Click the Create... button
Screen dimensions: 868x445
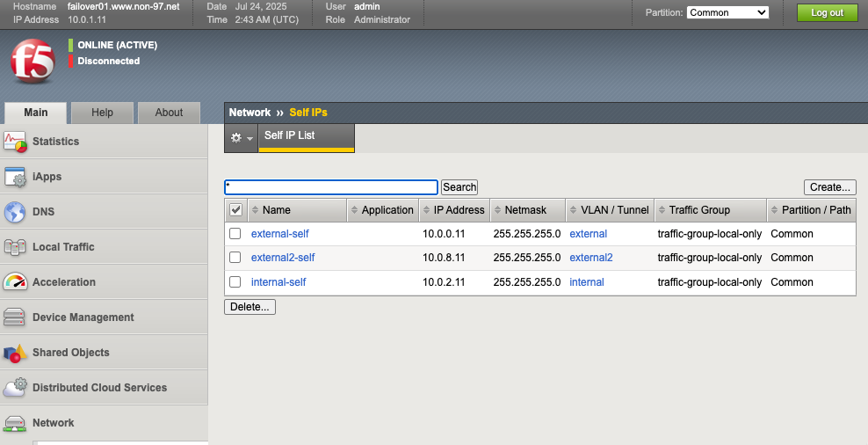(830, 187)
